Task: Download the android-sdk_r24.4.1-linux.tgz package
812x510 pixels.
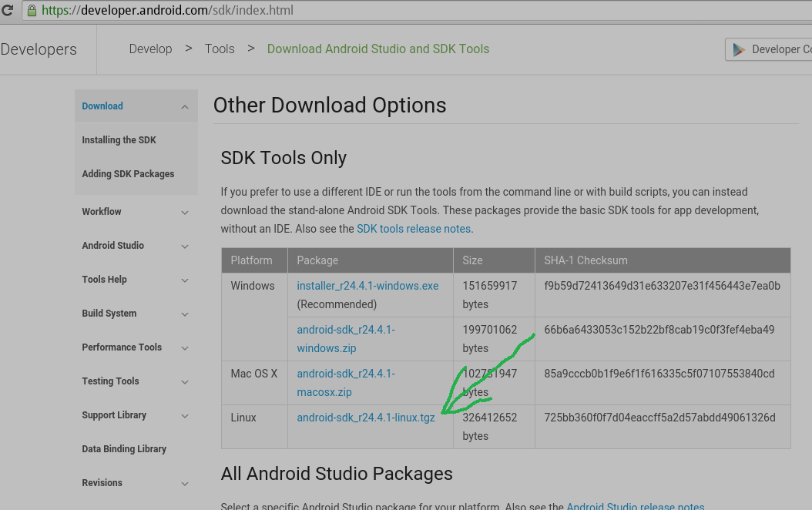Action: coord(366,418)
